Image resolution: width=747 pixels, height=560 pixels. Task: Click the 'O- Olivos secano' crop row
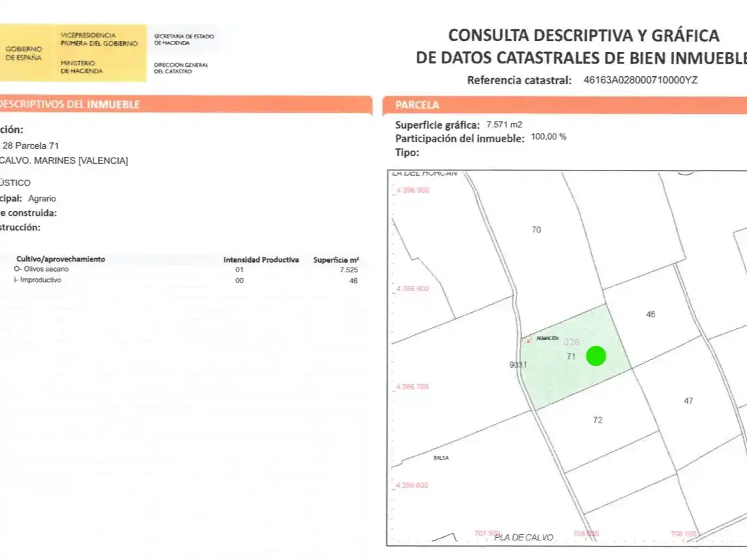(186, 269)
